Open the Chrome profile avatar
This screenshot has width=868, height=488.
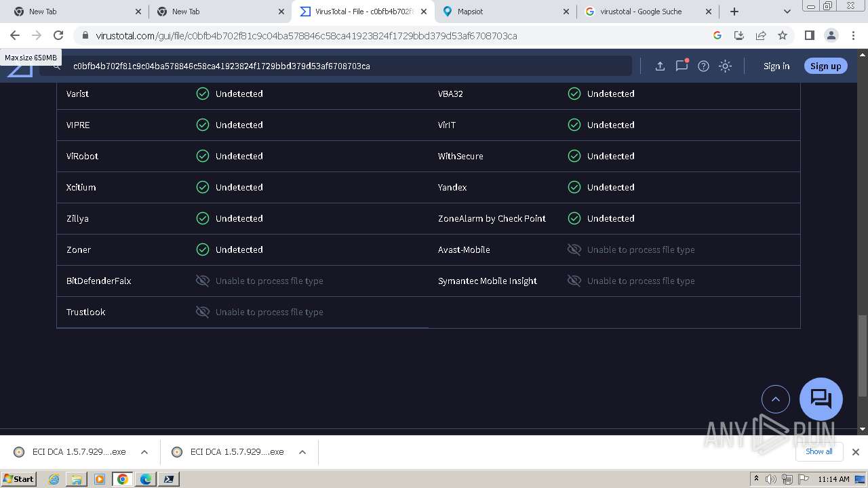pyautogui.click(x=831, y=35)
